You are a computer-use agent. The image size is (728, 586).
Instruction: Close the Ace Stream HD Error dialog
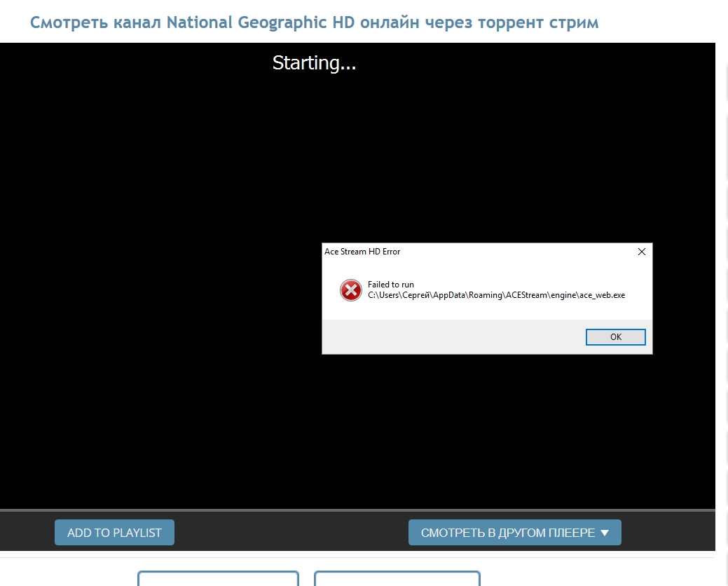[641, 252]
